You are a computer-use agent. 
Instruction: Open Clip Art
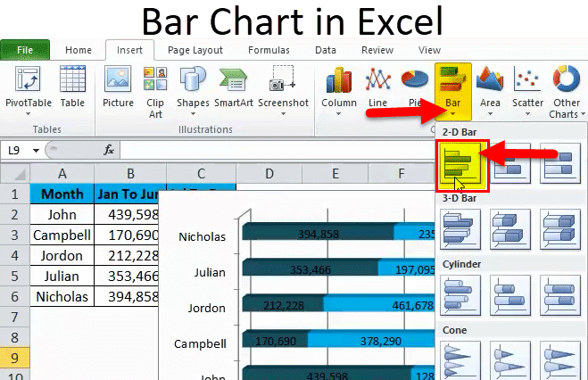coord(155,93)
